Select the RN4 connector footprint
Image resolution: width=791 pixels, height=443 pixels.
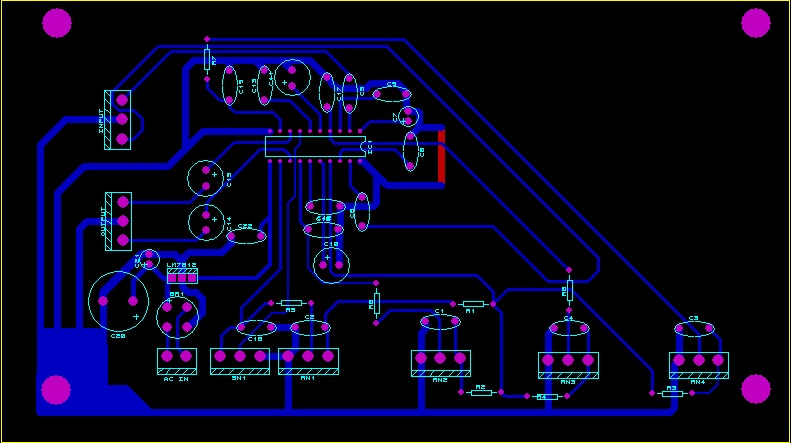tap(697, 365)
